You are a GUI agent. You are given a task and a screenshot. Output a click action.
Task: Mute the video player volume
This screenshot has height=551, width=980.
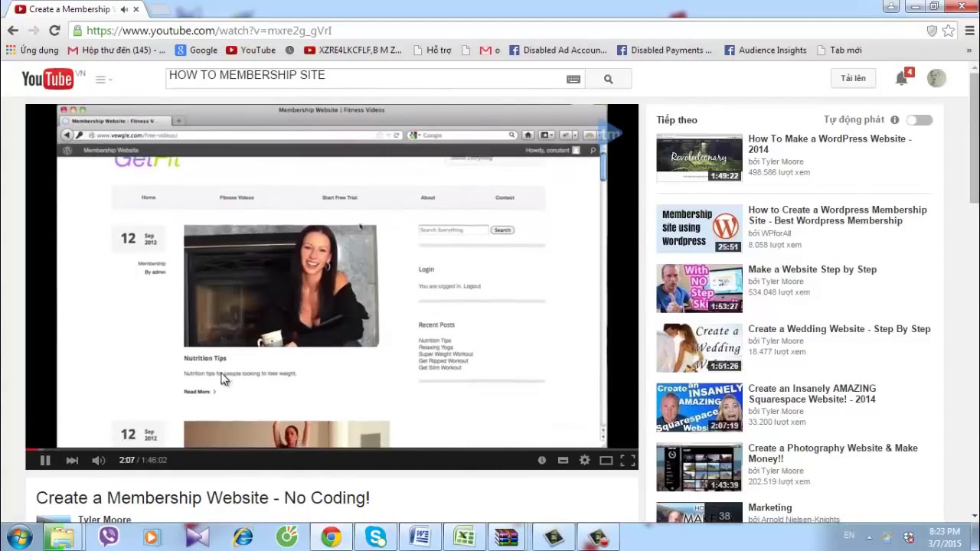98,460
